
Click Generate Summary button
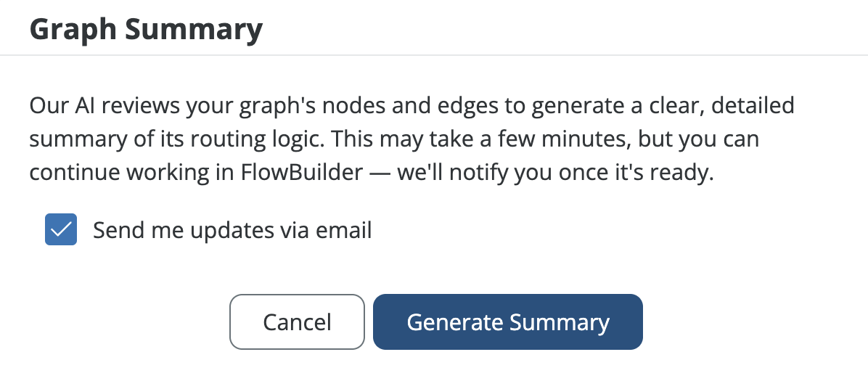[x=507, y=322]
